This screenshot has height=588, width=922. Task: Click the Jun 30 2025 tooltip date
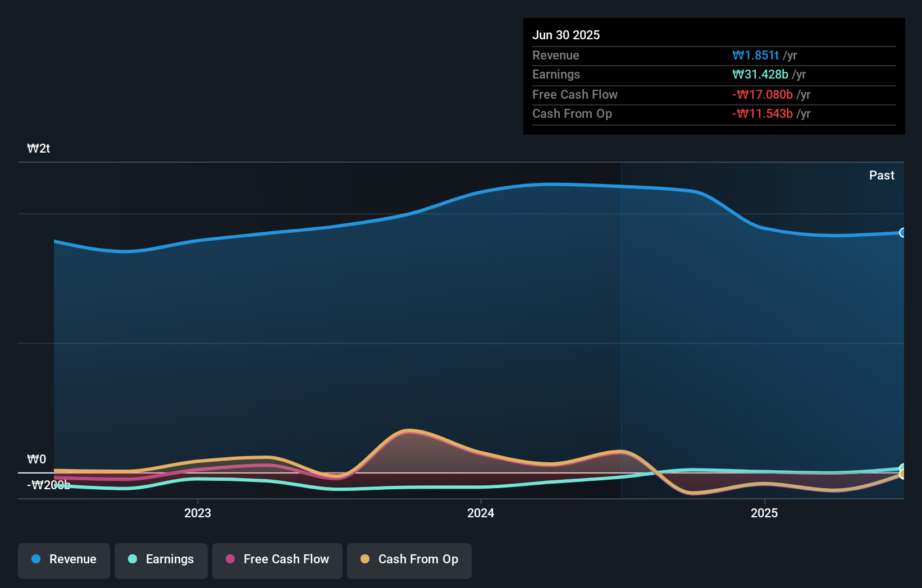coord(566,35)
